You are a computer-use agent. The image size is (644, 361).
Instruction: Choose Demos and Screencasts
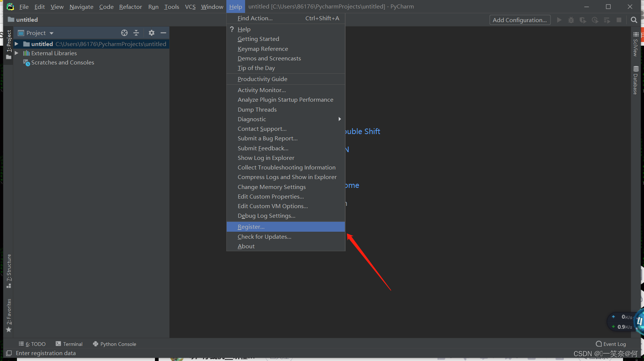(x=286, y=58)
